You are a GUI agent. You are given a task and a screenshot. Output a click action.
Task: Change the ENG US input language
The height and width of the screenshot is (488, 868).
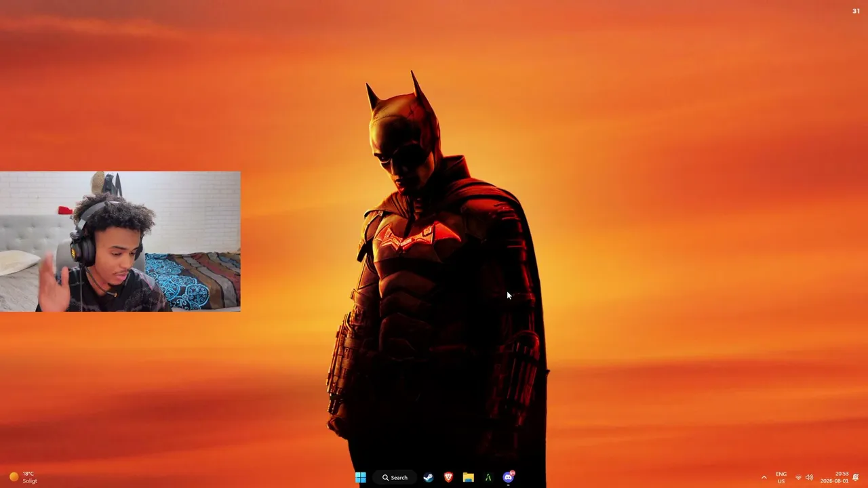click(781, 478)
